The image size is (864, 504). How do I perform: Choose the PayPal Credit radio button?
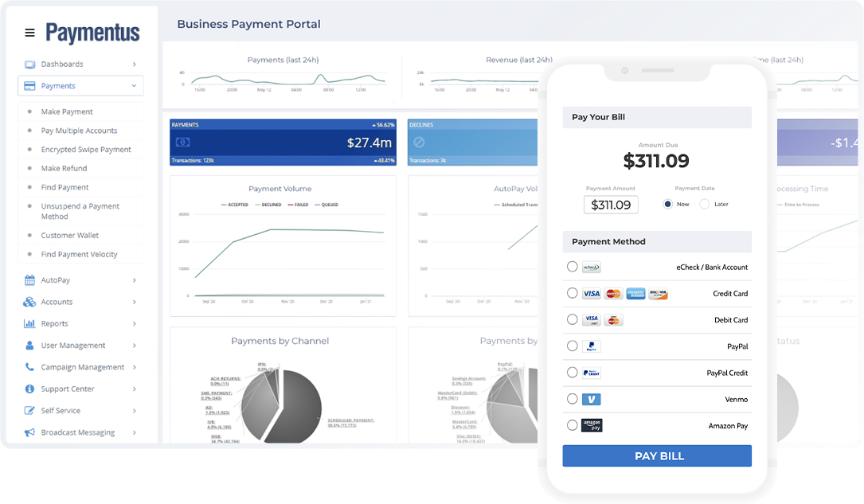tap(573, 373)
